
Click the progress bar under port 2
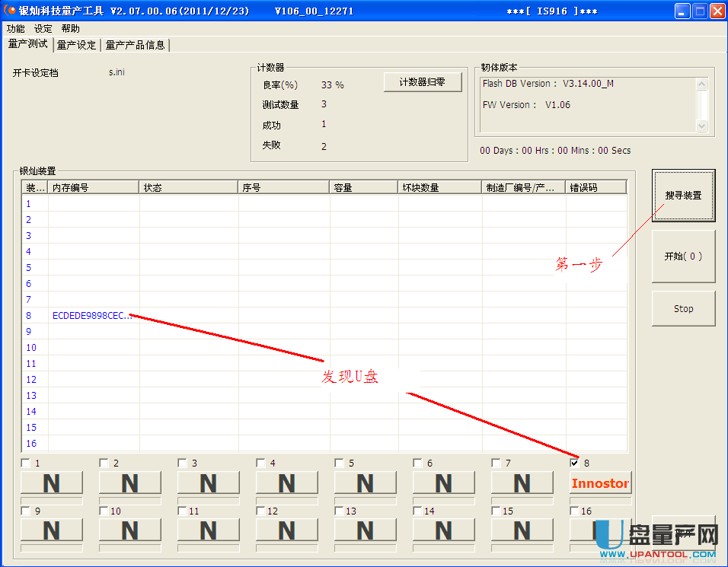click(x=129, y=500)
